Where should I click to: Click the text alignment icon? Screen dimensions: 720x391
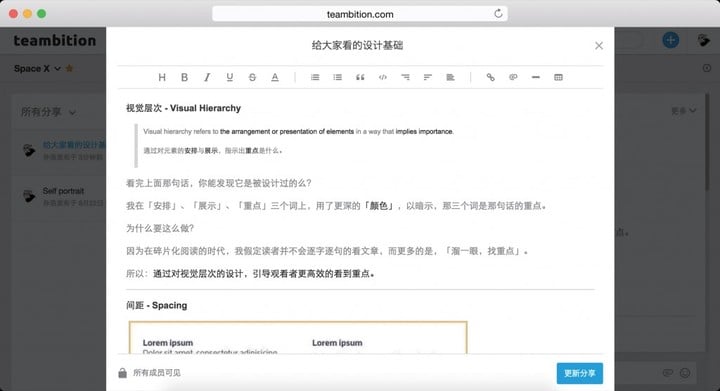point(450,77)
